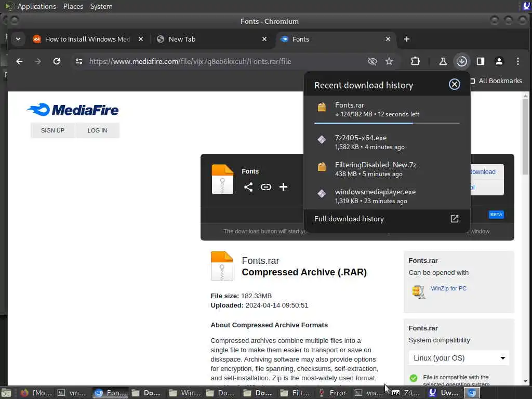Open windowsmediaplayer.exe download entry
532x399 pixels.
387,196
